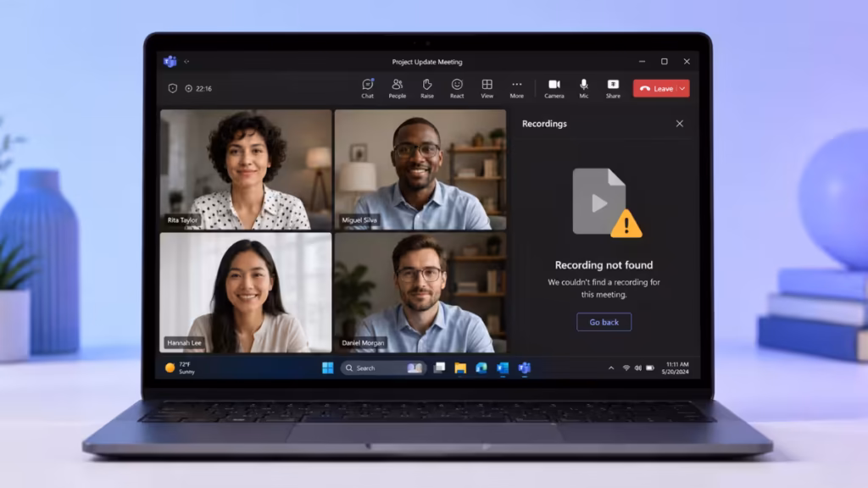The height and width of the screenshot is (488, 868).
Task: Minimize the Teams meeting window
Action: click(643, 61)
